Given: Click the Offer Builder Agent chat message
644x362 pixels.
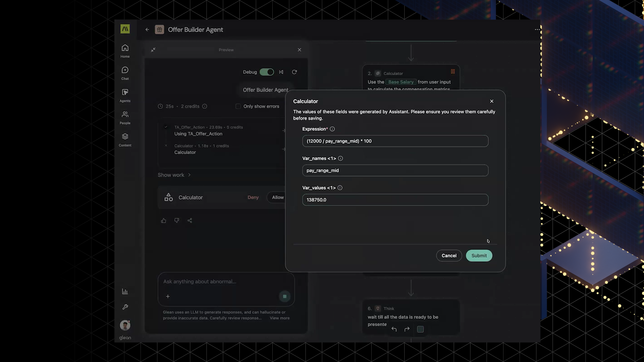Looking at the screenshot, I should [x=265, y=90].
